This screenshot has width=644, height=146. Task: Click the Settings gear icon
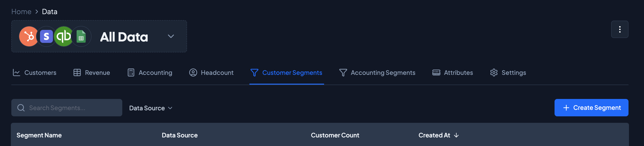494,73
